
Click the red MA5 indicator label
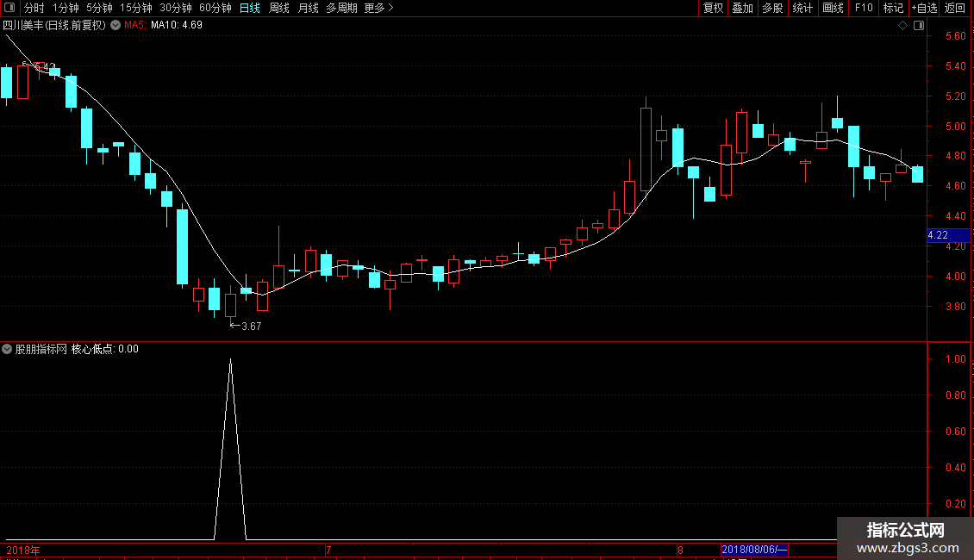tap(134, 25)
